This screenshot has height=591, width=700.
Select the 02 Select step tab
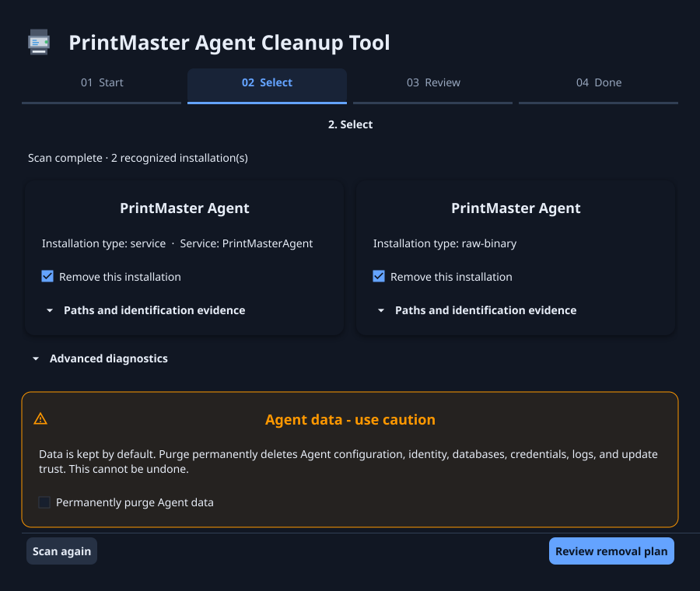tap(267, 86)
